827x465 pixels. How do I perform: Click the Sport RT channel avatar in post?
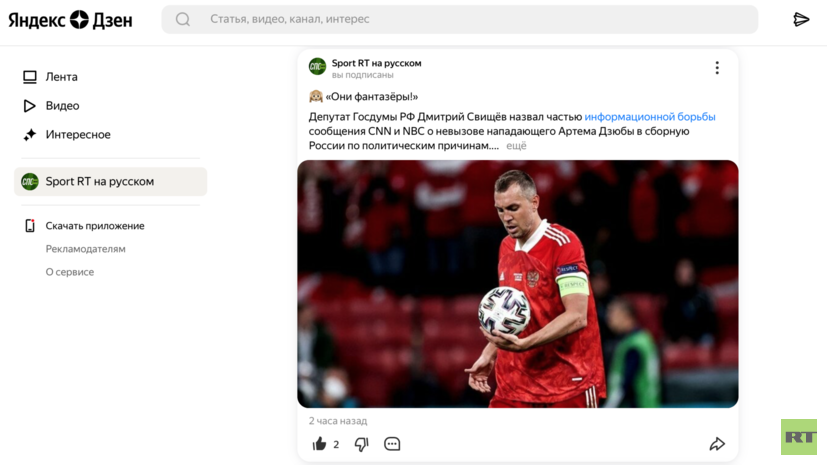point(318,66)
